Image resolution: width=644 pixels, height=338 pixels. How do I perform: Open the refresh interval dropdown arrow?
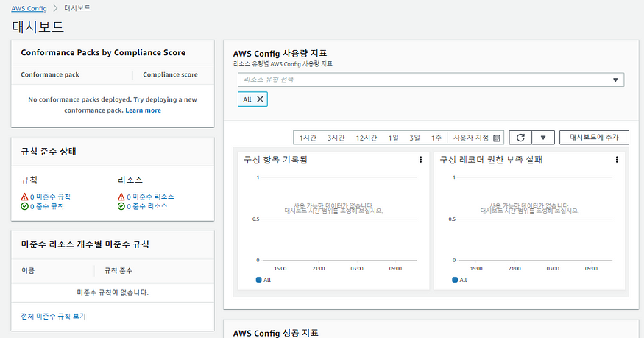543,138
